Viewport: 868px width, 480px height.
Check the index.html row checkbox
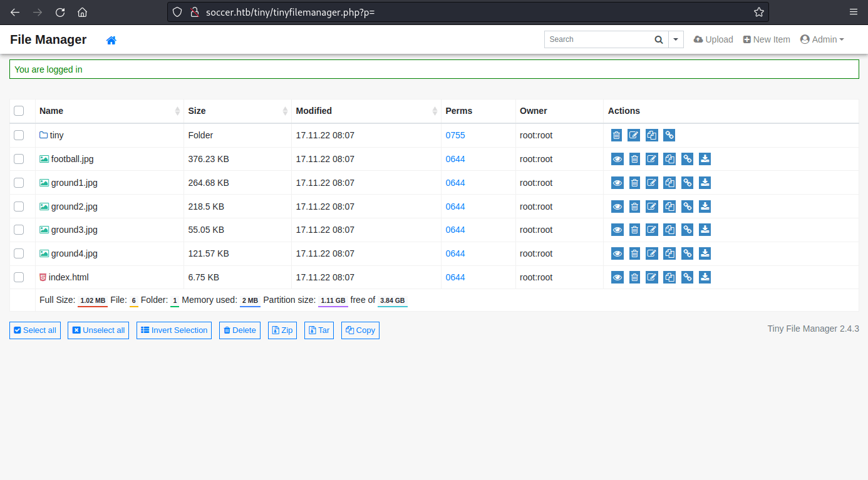point(19,277)
